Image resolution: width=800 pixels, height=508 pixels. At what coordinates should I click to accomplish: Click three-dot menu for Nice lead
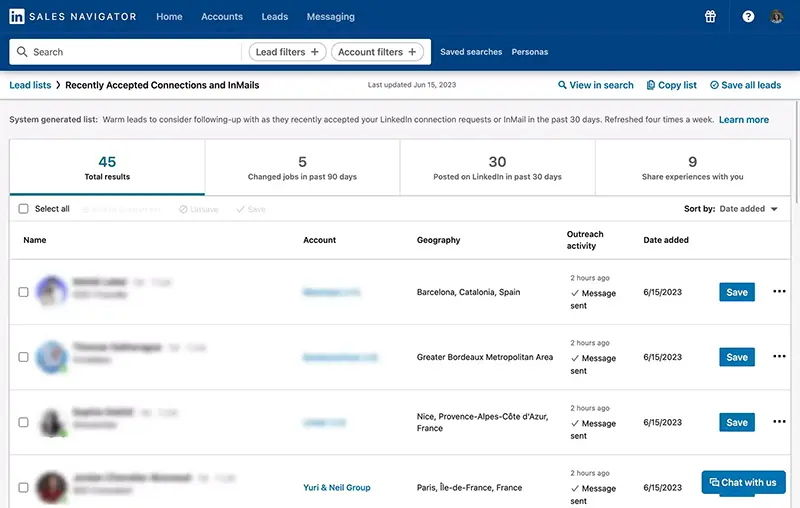pos(779,421)
